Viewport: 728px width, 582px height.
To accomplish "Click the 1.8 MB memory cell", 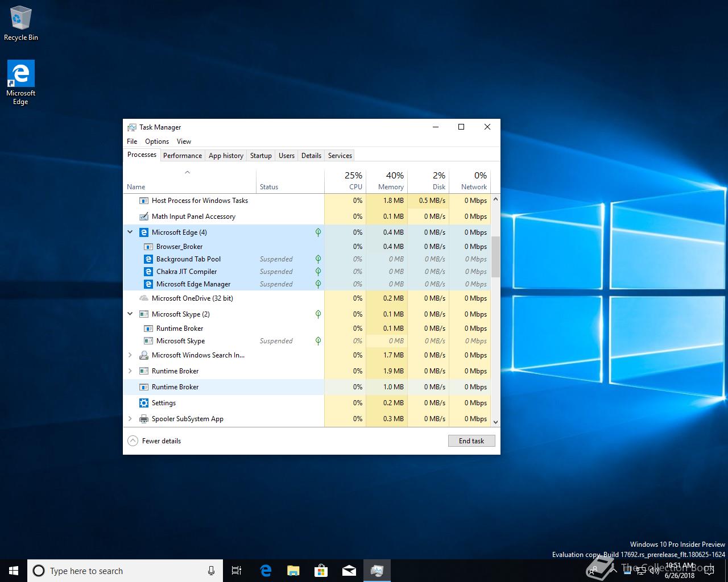I will tap(387, 201).
